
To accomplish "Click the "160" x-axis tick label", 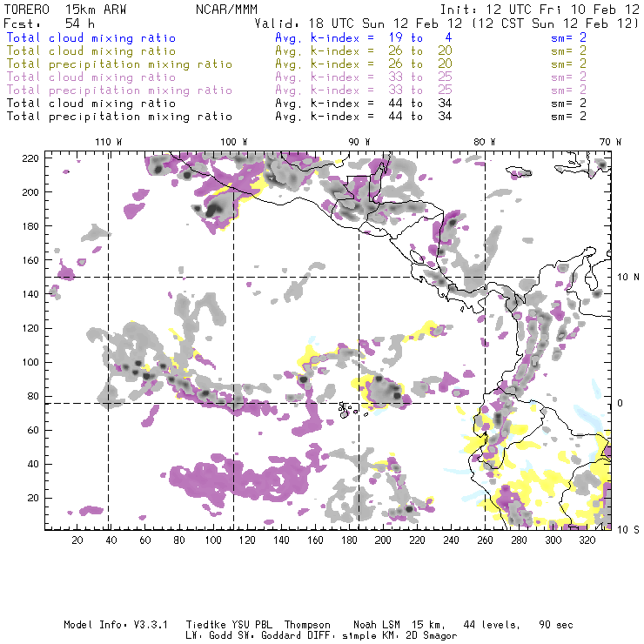I will pos(315,540).
